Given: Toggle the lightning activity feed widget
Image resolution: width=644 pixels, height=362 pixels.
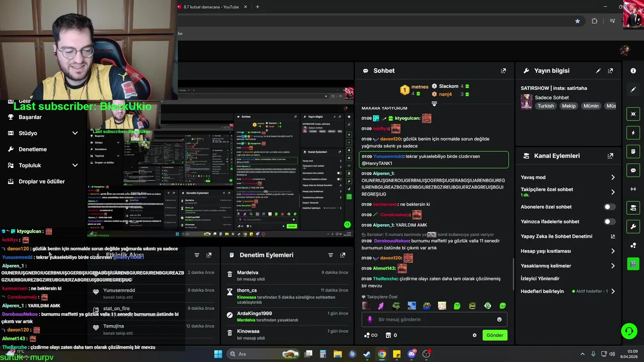Looking at the screenshot, I should [633, 133].
